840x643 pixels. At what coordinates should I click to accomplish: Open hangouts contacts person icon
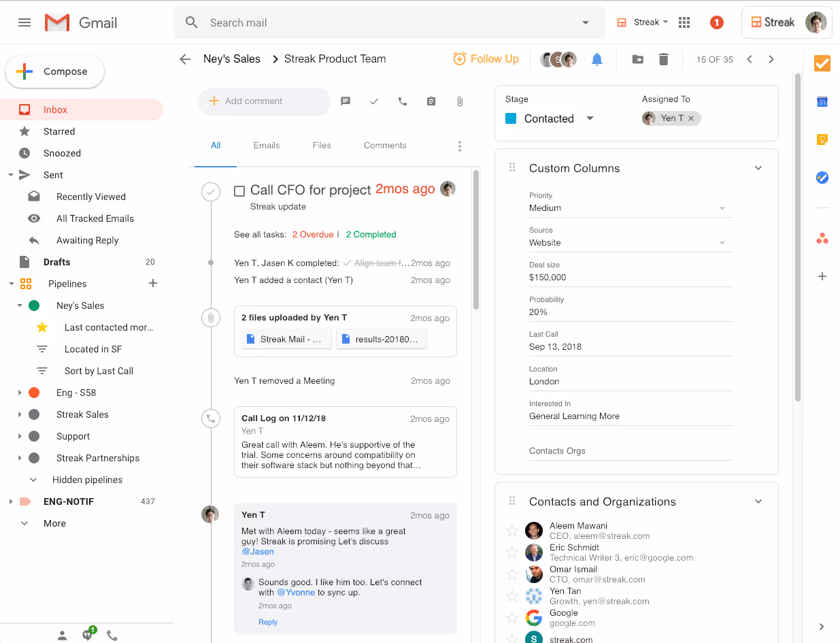(62, 636)
